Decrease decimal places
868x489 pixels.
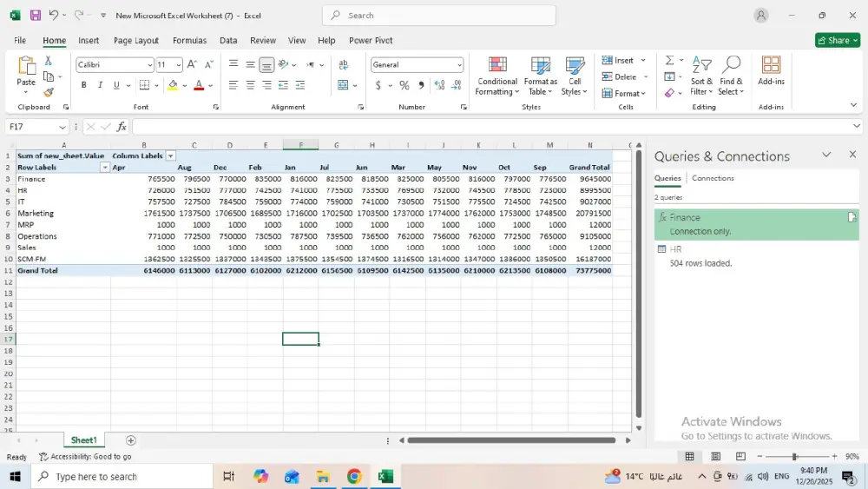(457, 85)
